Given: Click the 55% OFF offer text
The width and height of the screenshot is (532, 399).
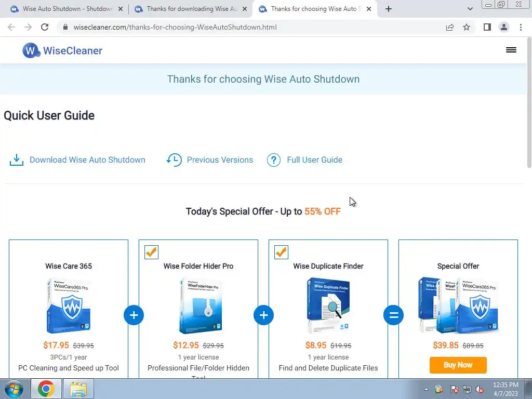Looking at the screenshot, I should [323, 211].
